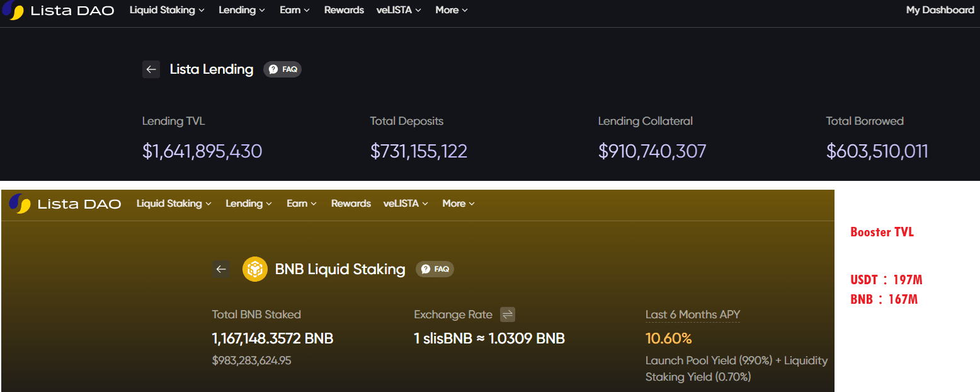980x392 pixels.
Task: Click the Total BNB Staked amount
Action: (x=272, y=338)
